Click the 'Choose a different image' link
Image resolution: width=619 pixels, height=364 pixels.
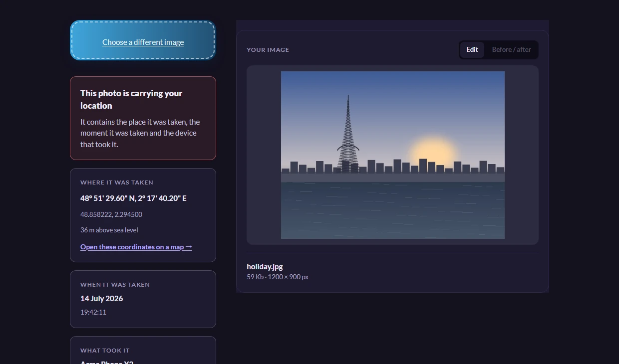pyautogui.click(x=143, y=42)
